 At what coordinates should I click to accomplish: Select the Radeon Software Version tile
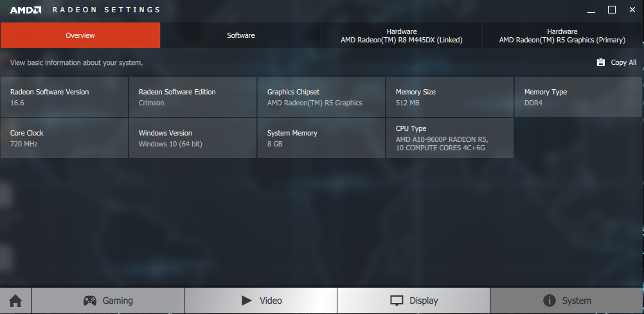[64, 97]
